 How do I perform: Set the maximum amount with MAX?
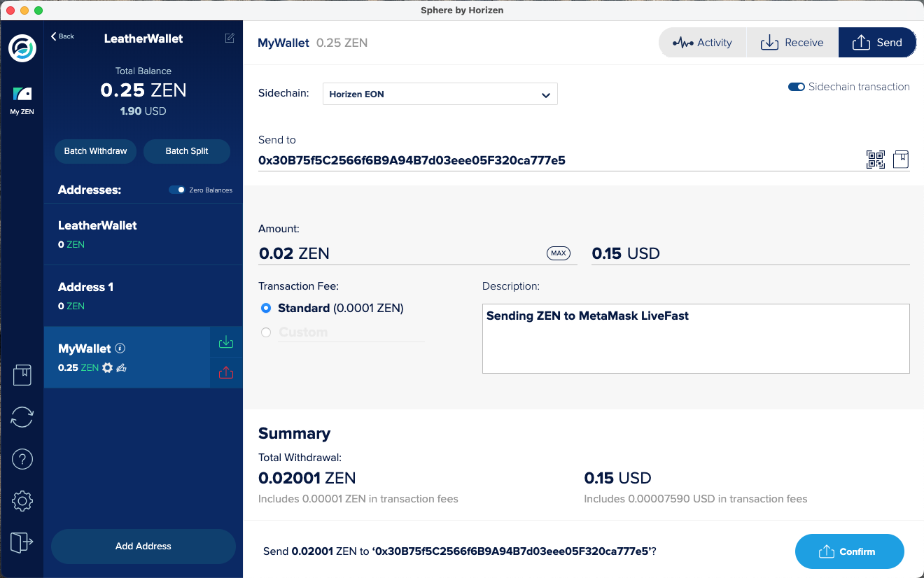(559, 253)
